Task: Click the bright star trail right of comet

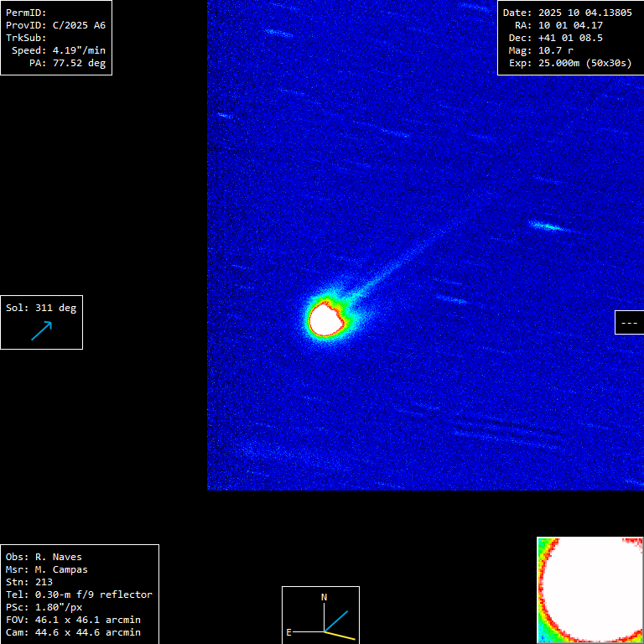Action: (x=547, y=226)
